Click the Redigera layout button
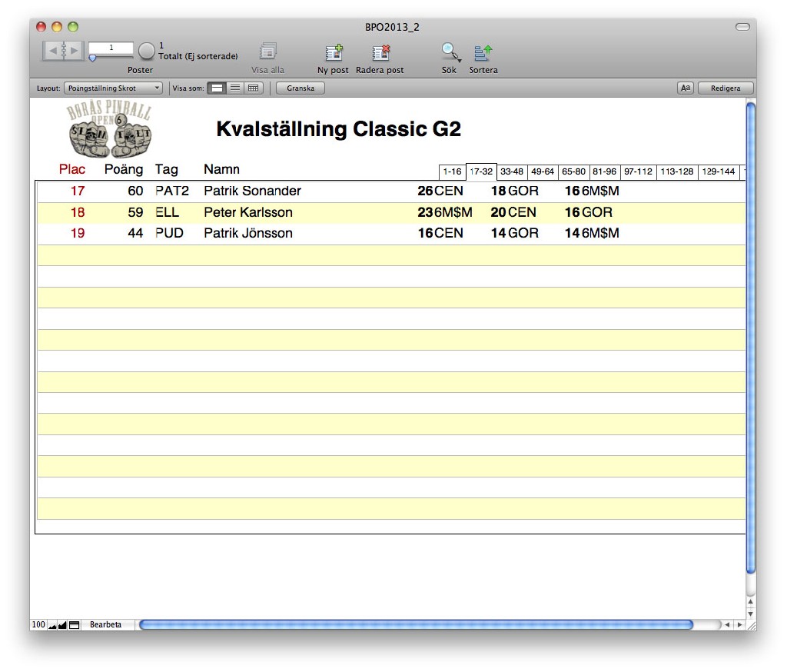Image resolution: width=787 pixels, height=672 pixels. pos(726,88)
